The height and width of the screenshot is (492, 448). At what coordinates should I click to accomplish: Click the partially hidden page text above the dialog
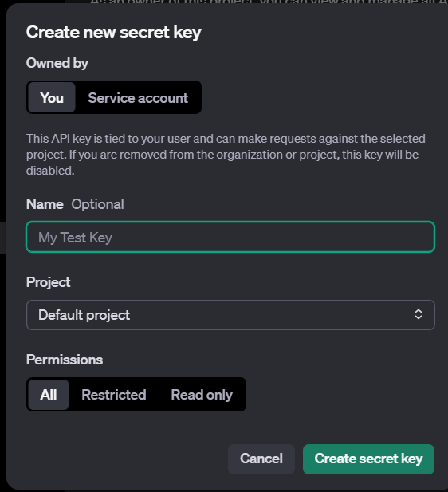[269, 2]
